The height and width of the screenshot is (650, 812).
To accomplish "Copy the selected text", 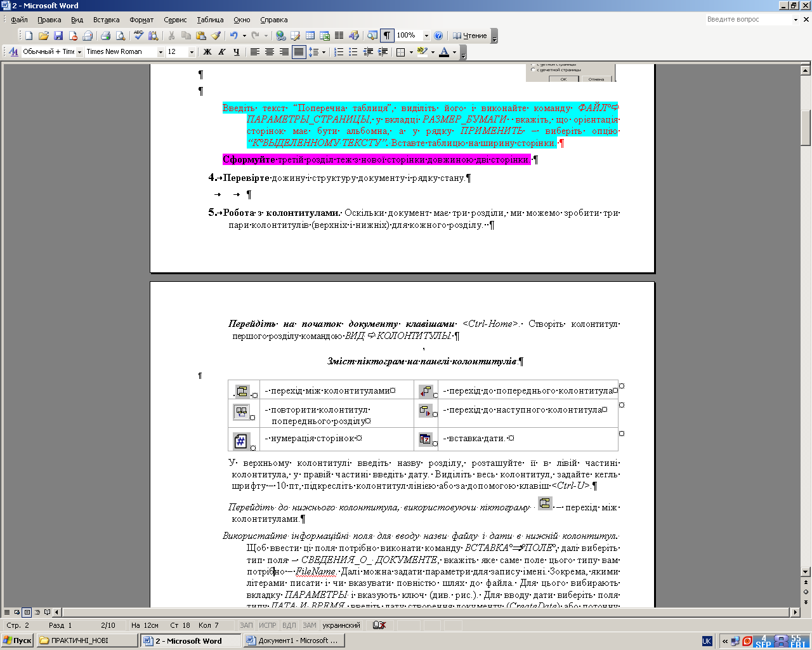I will 186,36.
